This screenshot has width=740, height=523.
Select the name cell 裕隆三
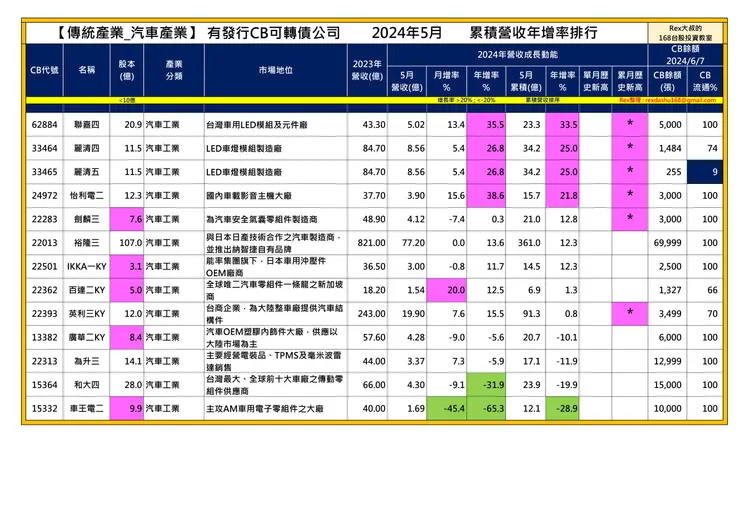coord(86,243)
